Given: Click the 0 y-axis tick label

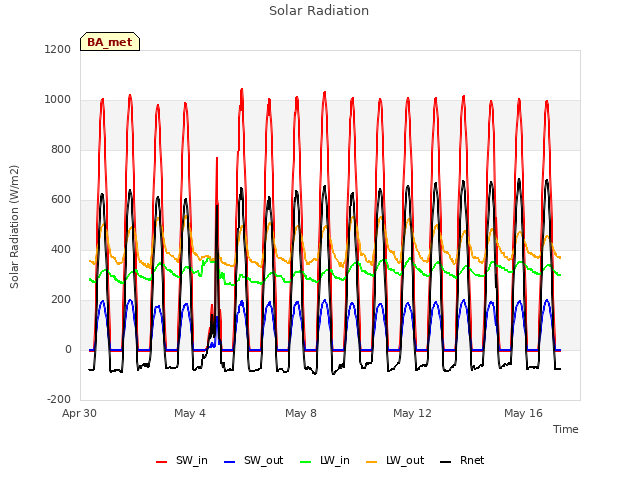Looking at the screenshot, I should point(68,349).
